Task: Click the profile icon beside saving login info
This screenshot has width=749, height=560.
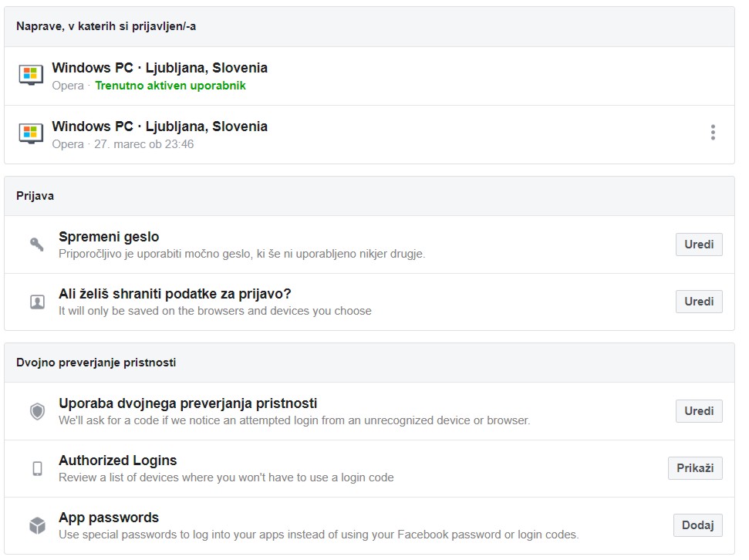Action: click(x=37, y=302)
